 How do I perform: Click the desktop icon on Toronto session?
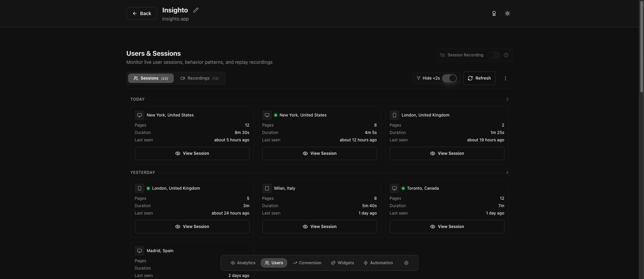394,188
